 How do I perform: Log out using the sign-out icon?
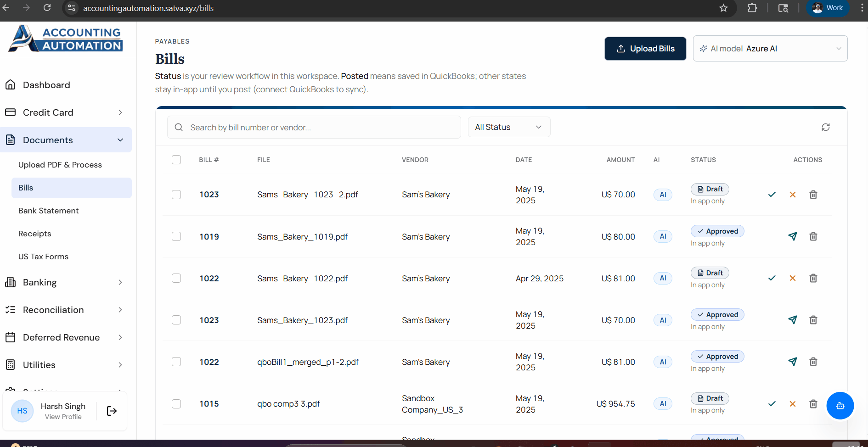[x=112, y=411]
